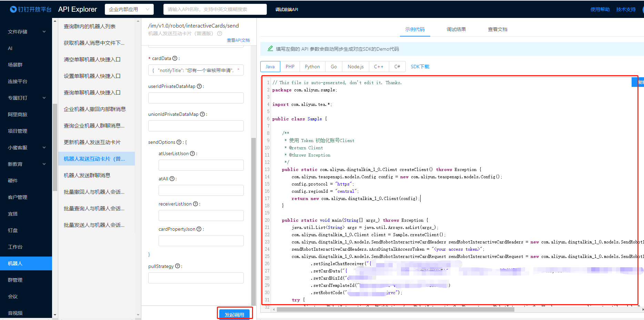Select 连接平台 in the left sidebar
This screenshot has height=320, width=644.
(26, 81)
